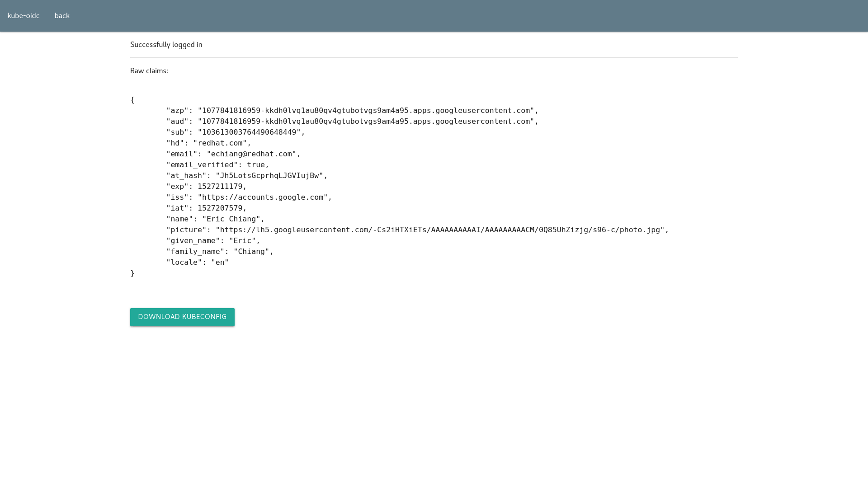The image size is (868, 488).
Task: Click the family_name Chiang line
Action: [x=220, y=252]
